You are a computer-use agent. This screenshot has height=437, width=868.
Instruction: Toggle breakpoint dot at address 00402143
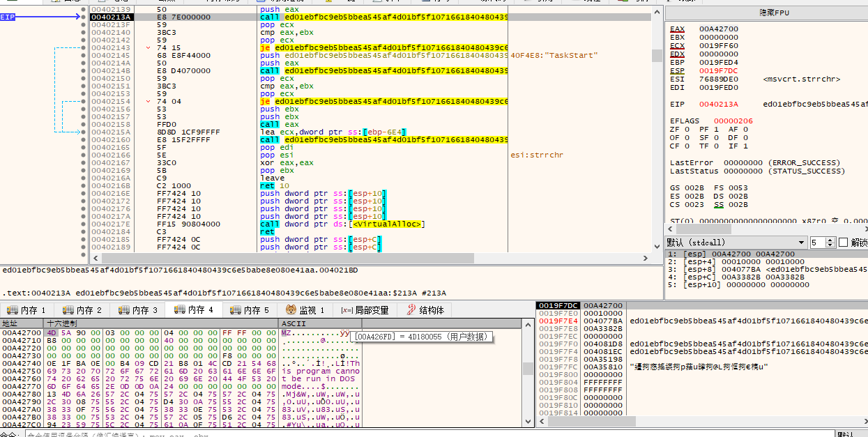(x=84, y=47)
